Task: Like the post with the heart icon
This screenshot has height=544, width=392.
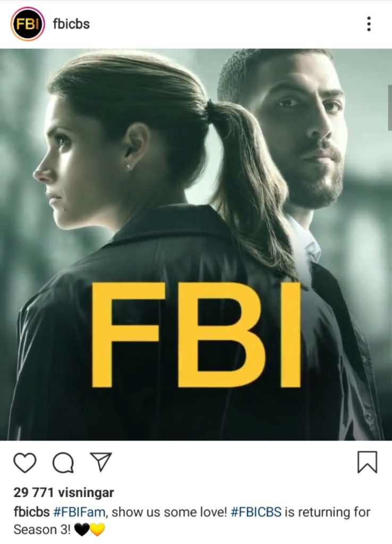Action: pyautogui.click(x=24, y=463)
